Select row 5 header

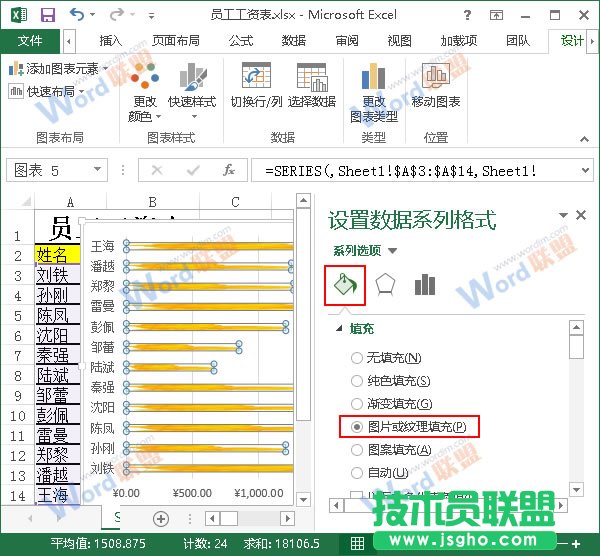coord(18,316)
